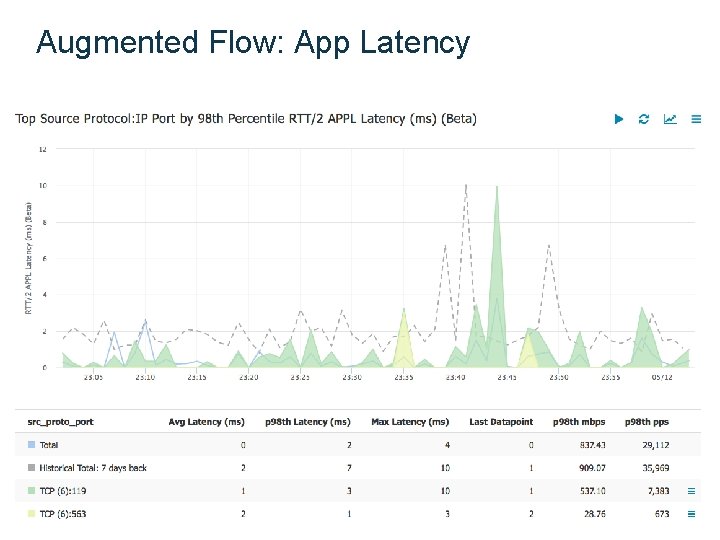The height and width of the screenshot is (540, 720).
Task: Click the play icon above the chart
Action: pos(619,119)
